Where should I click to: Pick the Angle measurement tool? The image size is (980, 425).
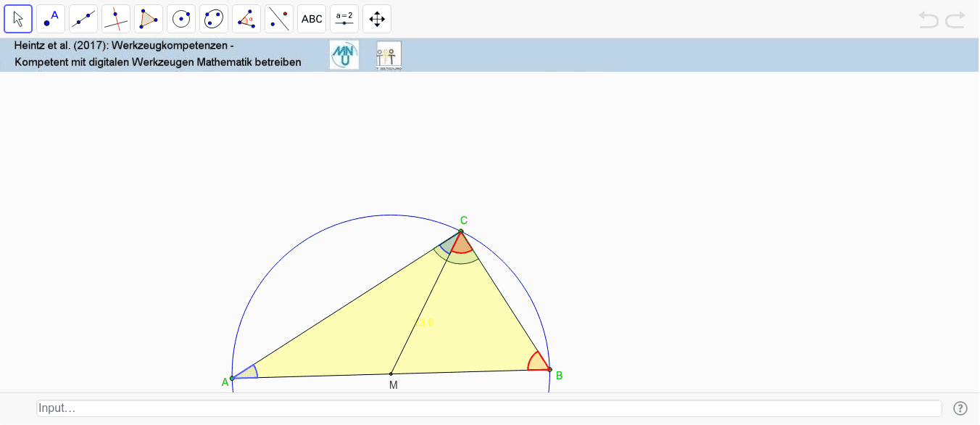(246, 19)
